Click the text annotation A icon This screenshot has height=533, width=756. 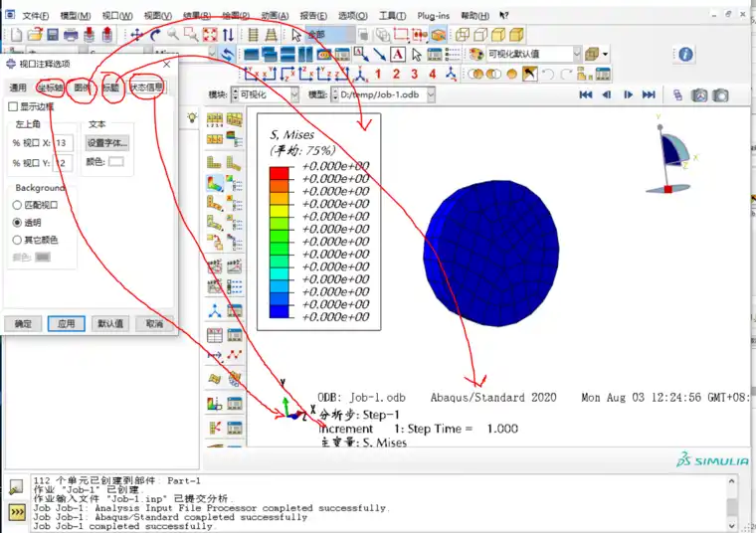397,54
